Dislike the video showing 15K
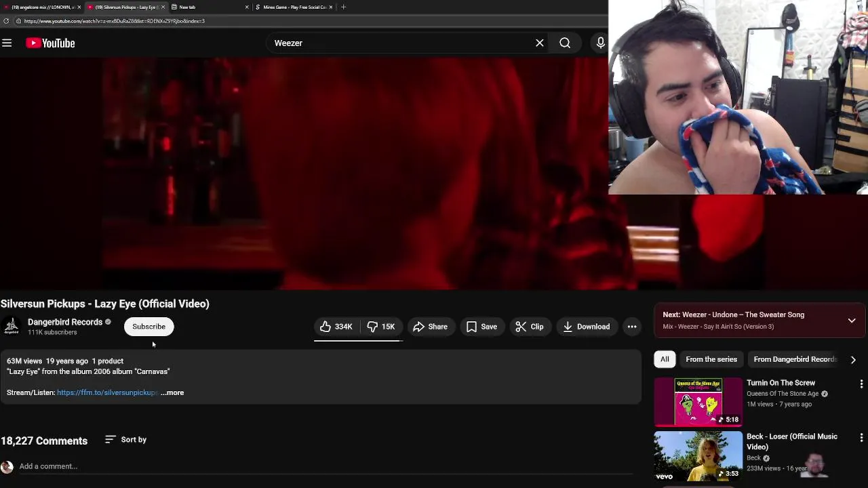The image size is (868, 488). [x=381, y=327]
